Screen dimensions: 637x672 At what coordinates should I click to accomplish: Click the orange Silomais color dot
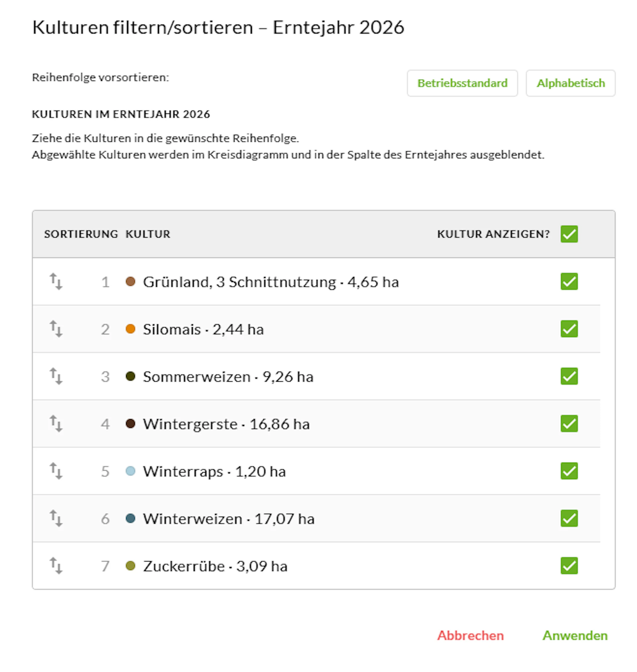(x=130, y=329)
